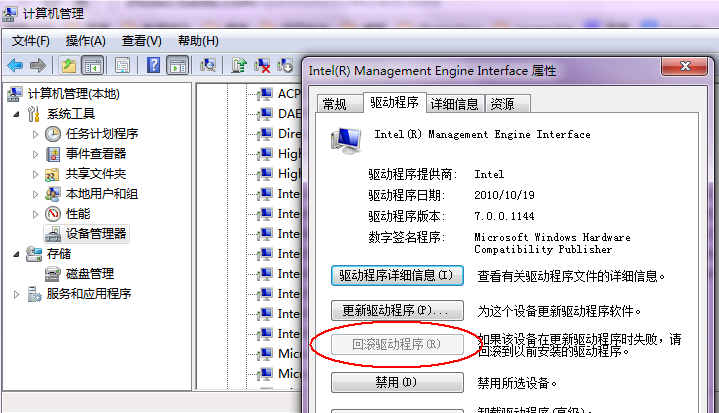Click the Update driver software toolbar icon

239,65
